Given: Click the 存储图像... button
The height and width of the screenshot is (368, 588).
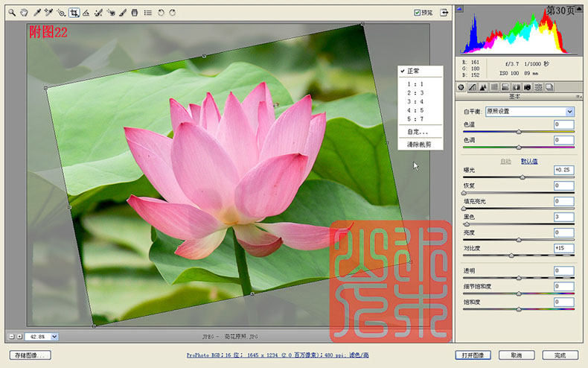Looking at the screenshot, I should 31,355.
